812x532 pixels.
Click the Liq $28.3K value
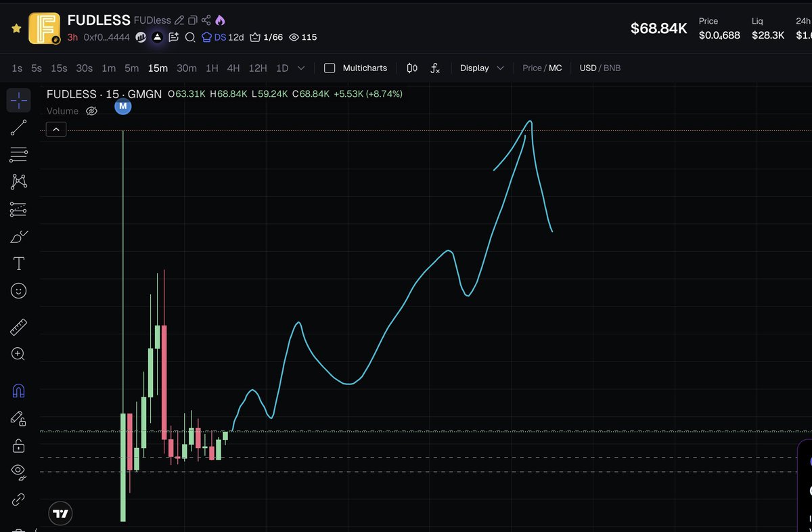click(x=768, y=35)
